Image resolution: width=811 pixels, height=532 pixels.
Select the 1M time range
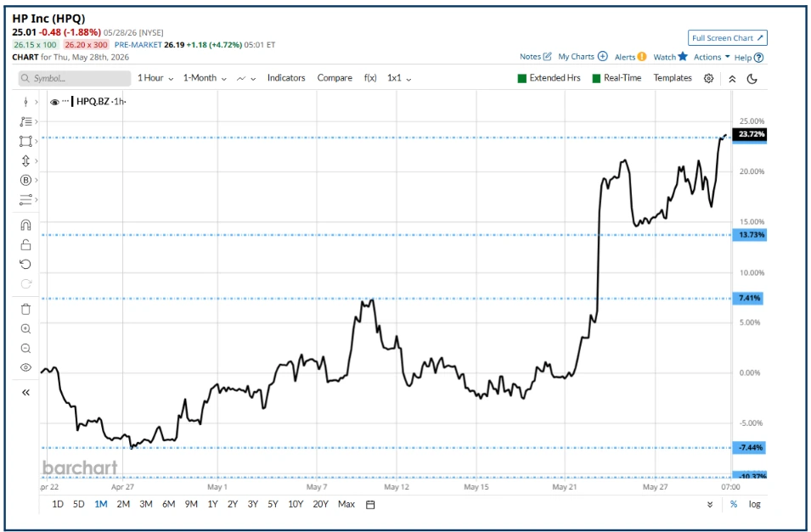(101, 504)
